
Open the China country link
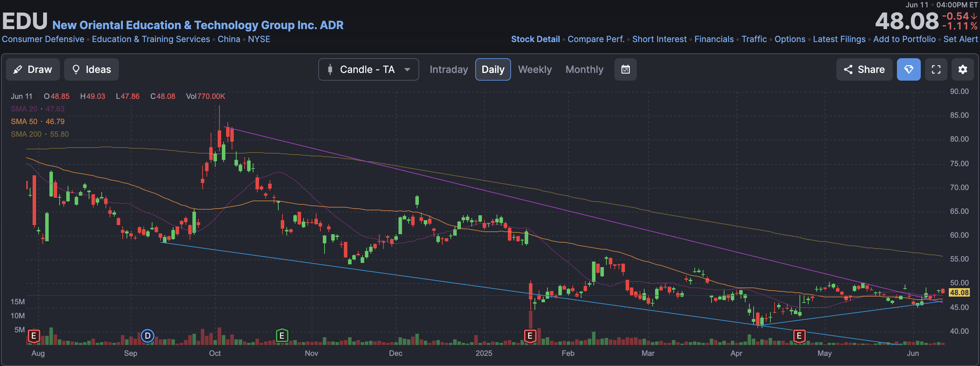(229, 39)
